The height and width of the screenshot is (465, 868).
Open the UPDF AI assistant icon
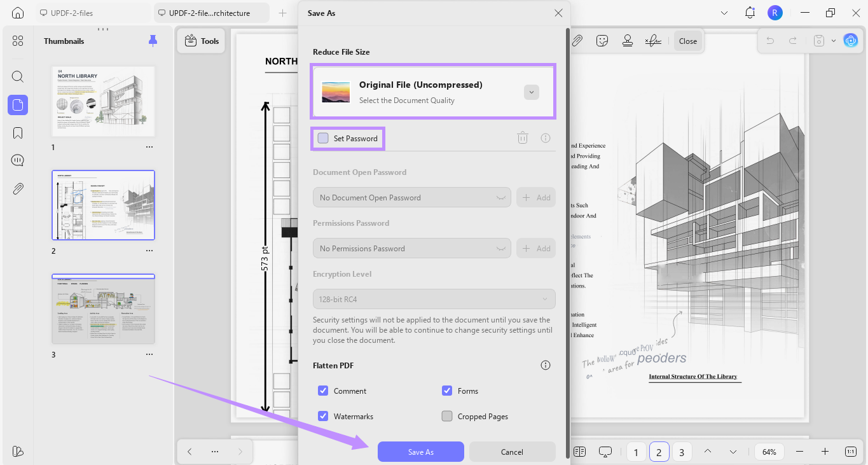(851, 41)
